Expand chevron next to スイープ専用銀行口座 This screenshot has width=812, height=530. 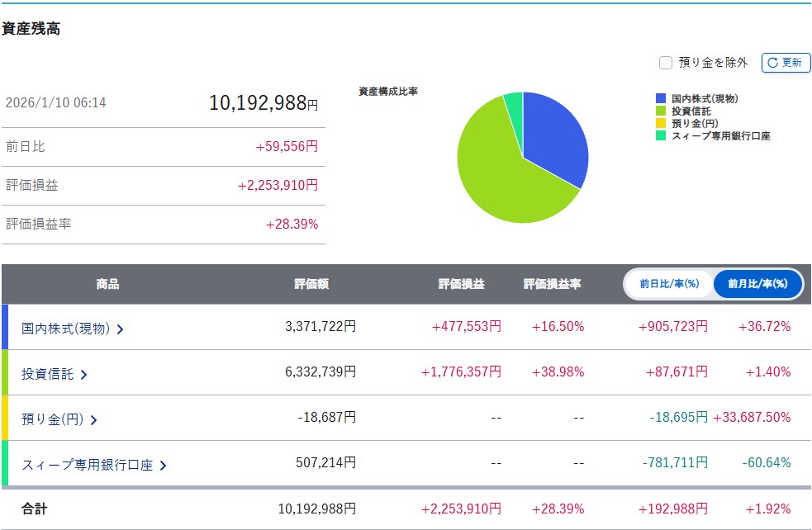(x=163, y=465)
